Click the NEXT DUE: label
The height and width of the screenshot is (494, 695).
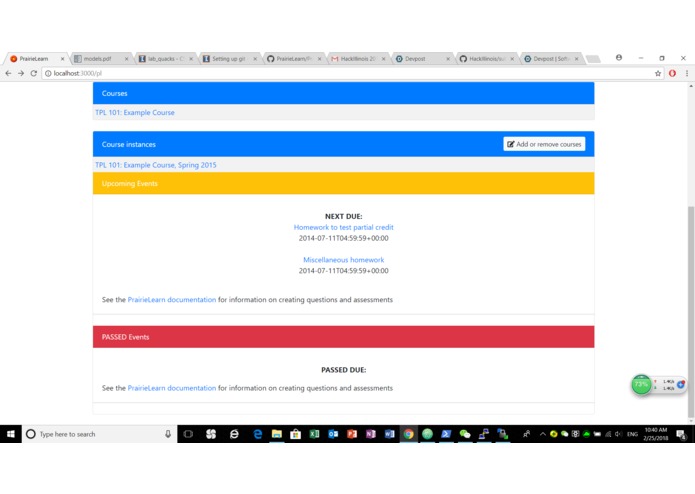click(344, 216)
